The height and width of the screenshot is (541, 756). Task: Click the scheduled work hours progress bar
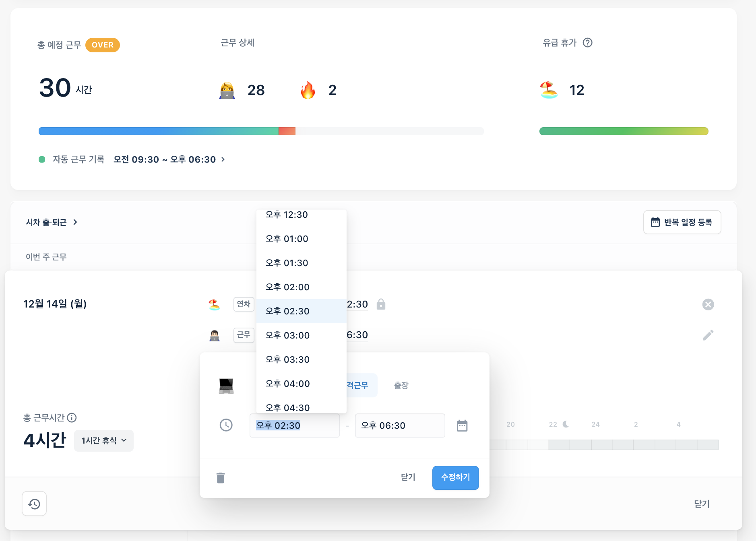(x=261, y=131)
